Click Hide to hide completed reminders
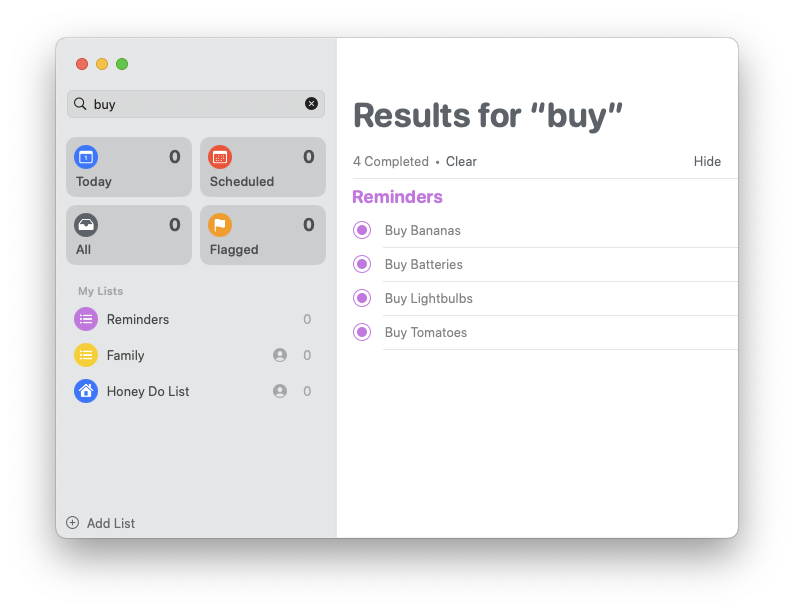Image resolution: width=794 pixels, height=612 pixels. coord(707,161)
